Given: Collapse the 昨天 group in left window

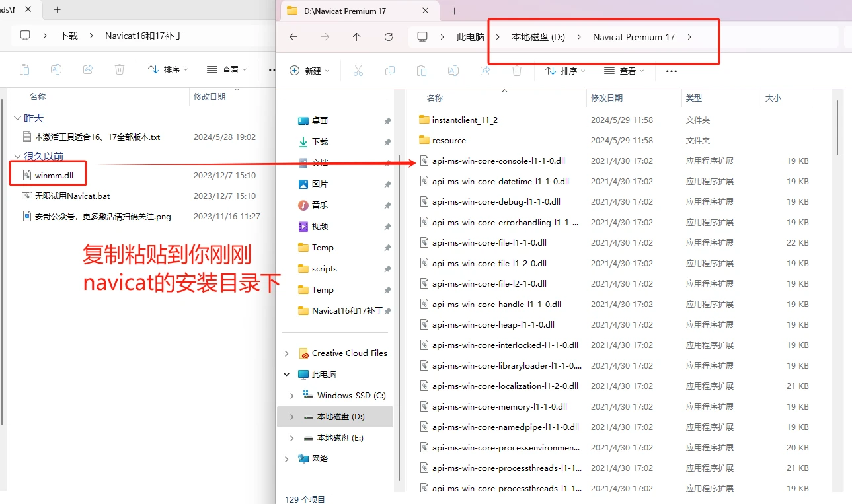Looking at the screenshot, I should (x=17, y=118).
